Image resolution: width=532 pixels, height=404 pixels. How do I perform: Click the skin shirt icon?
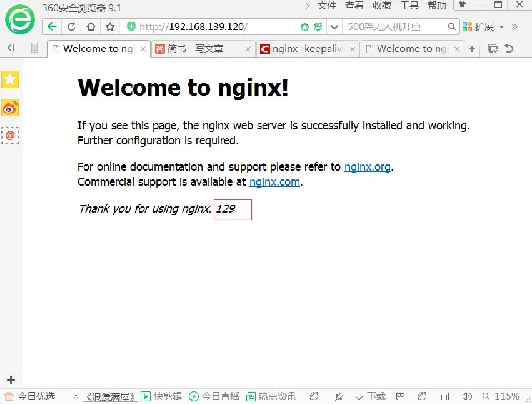click(x=462, y=4)
